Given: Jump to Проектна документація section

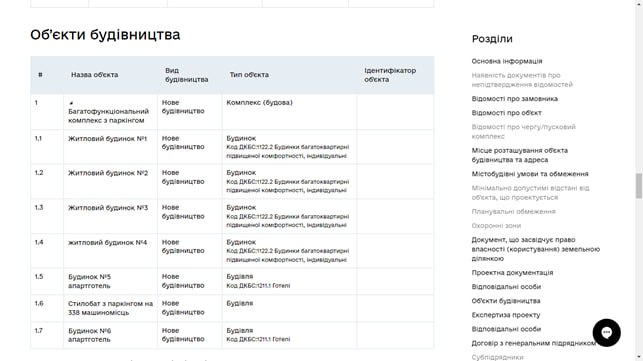Looking at the screenshot, I should tap(512, 273).
